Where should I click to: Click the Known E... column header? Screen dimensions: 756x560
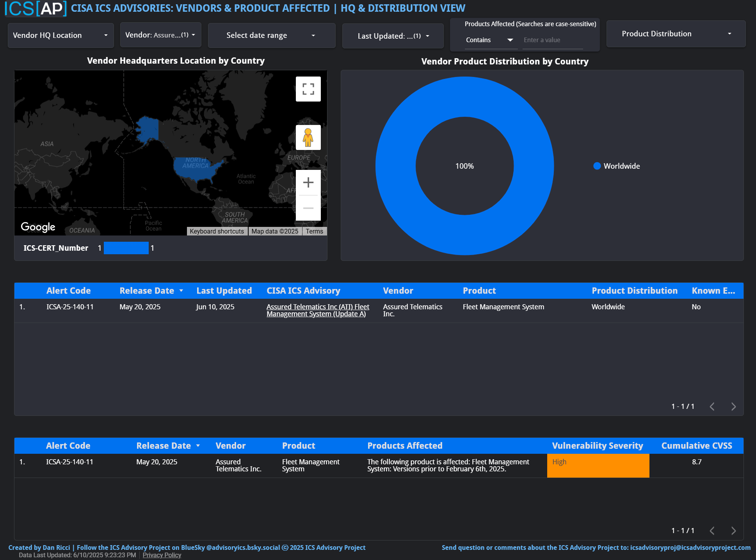coord(713,291)
